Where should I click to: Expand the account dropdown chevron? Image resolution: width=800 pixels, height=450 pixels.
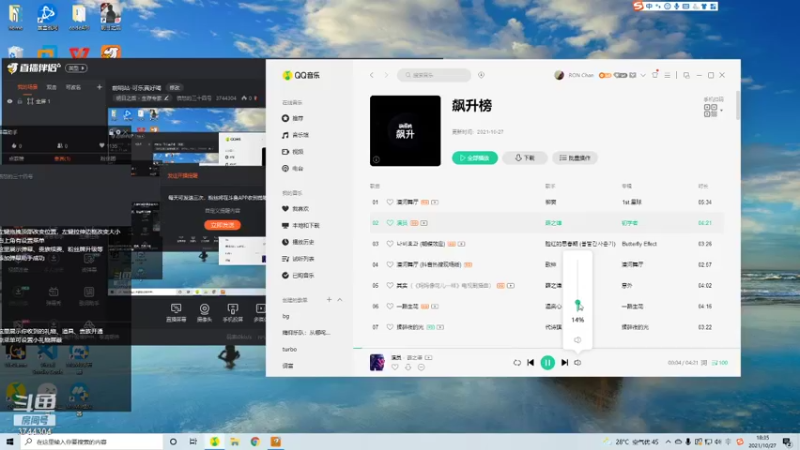(x=643, y=75)
